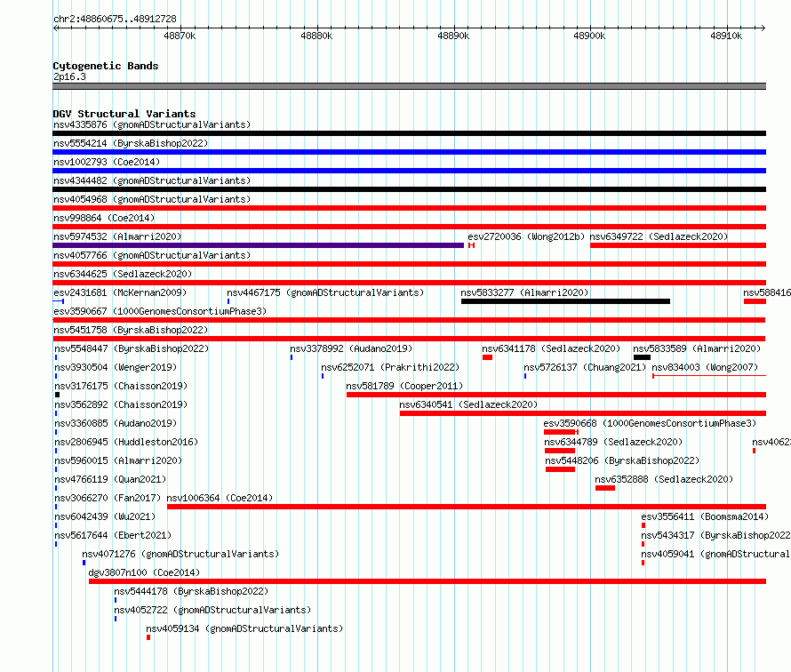
Task: Open esv3590667 1000Genomes variant
Action: [160, 311]
